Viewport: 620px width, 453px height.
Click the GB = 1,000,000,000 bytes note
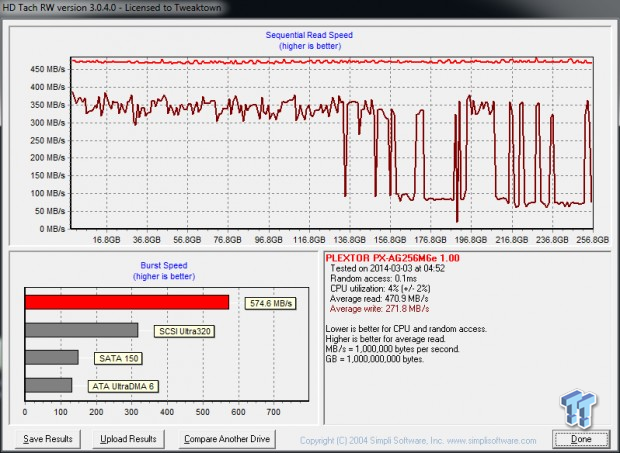pos(374,359)
